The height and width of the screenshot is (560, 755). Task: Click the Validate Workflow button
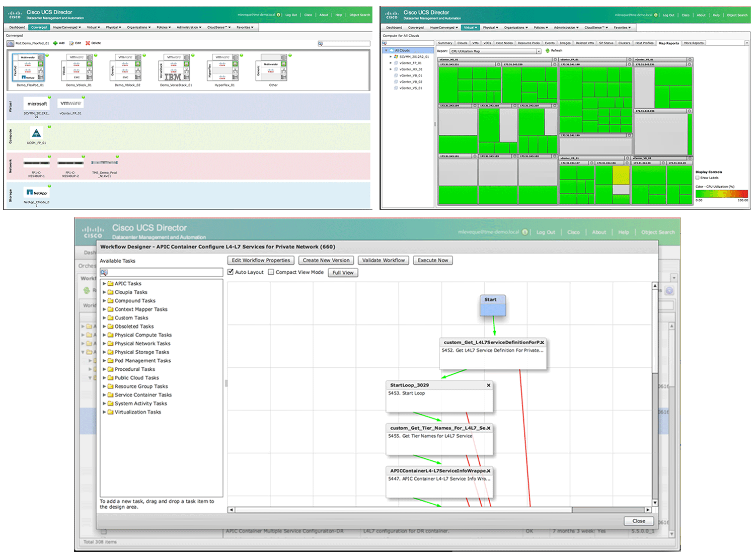tap(384, 260)
